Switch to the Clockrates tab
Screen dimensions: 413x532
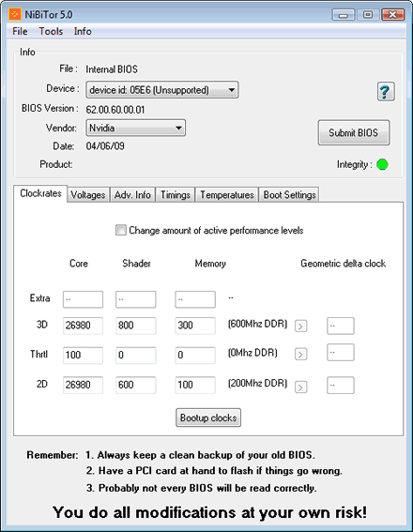[x=40, y=193]
